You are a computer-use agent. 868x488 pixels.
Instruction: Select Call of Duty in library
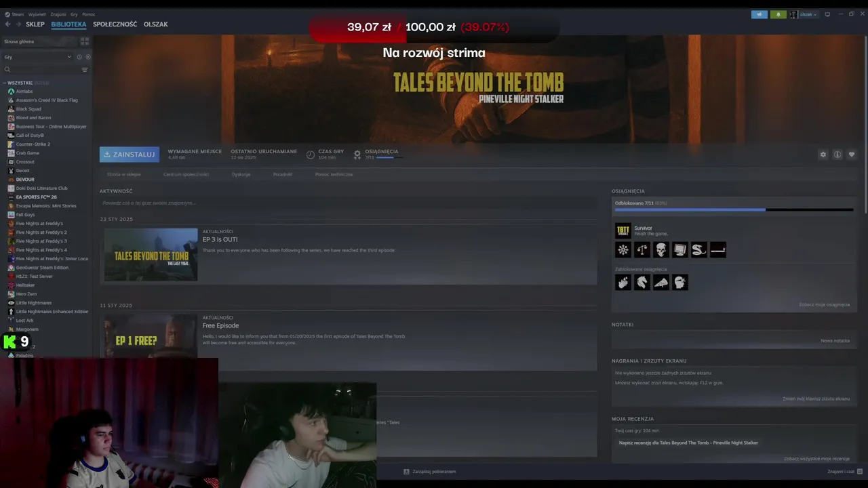(x=30, y=136)
